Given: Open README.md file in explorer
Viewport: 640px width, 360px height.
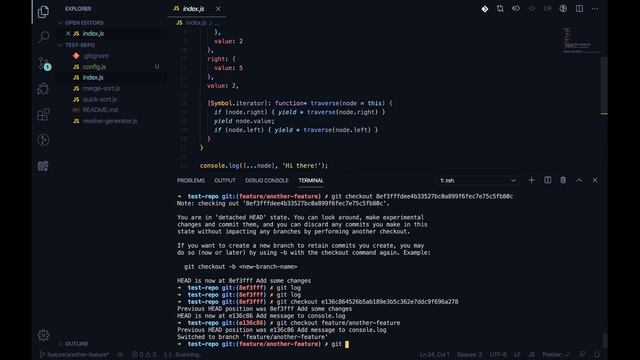Looking at the screenshot, I should pyautogui.click(x=100, y=110).
